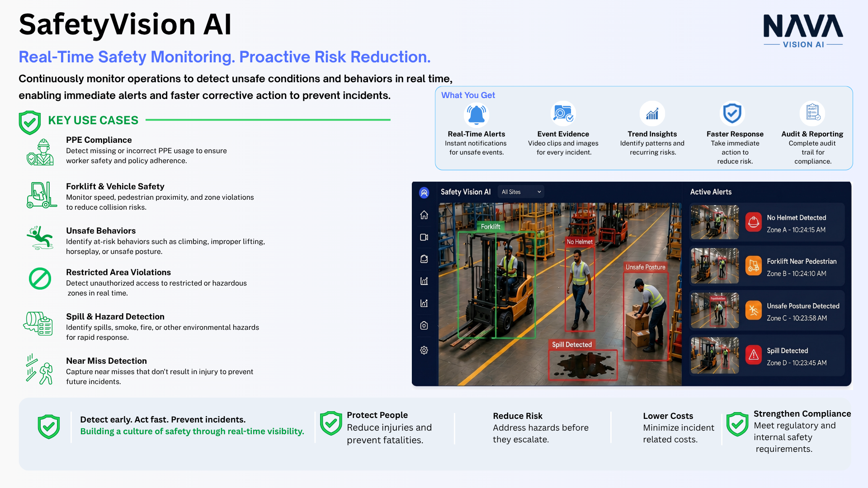Click the 'Trend Insights' label
Screen dimensions: 868x488
652,134
